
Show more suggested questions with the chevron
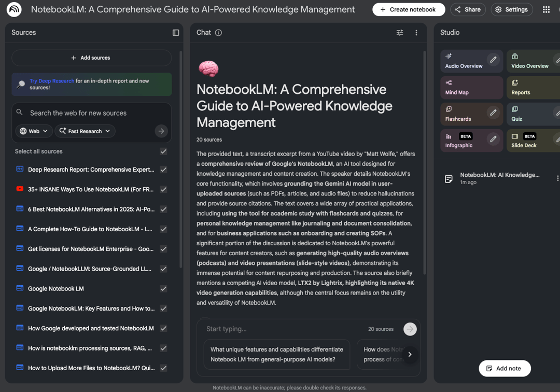tap(410, 355)
